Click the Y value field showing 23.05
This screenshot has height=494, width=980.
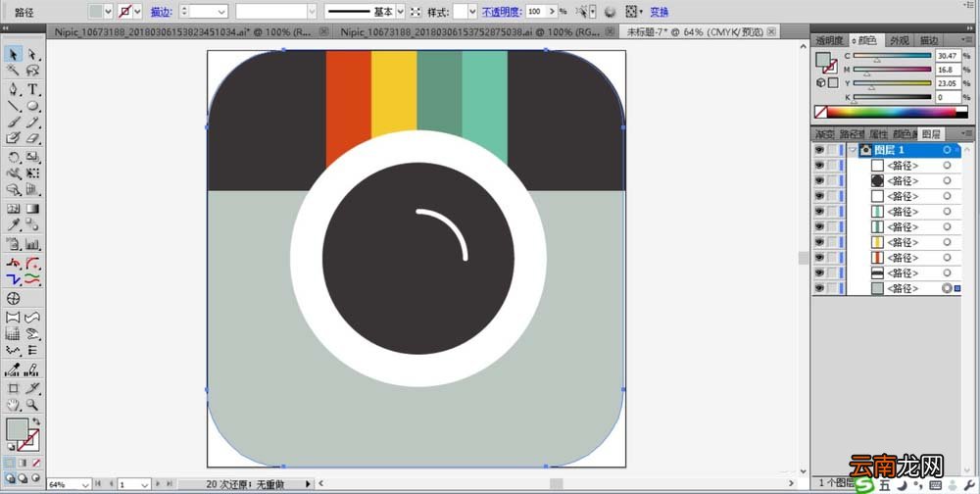[948, 83]
